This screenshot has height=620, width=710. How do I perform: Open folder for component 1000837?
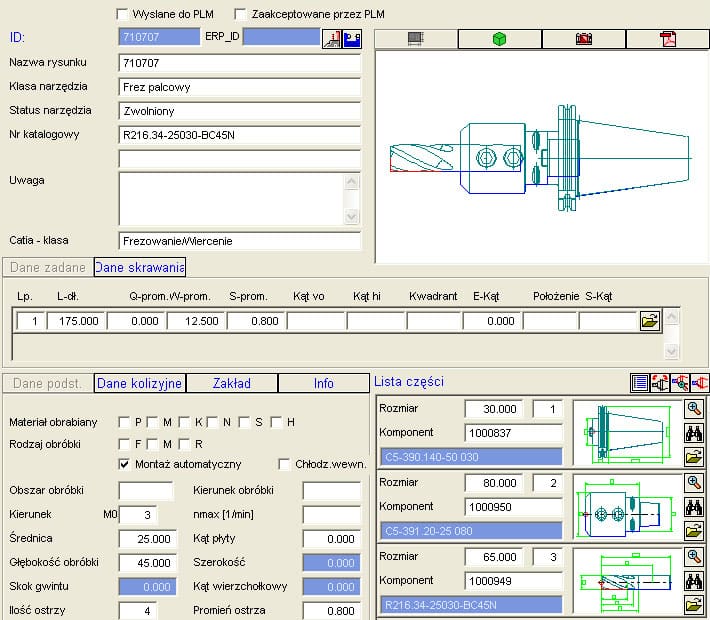[x=694, y=457]
